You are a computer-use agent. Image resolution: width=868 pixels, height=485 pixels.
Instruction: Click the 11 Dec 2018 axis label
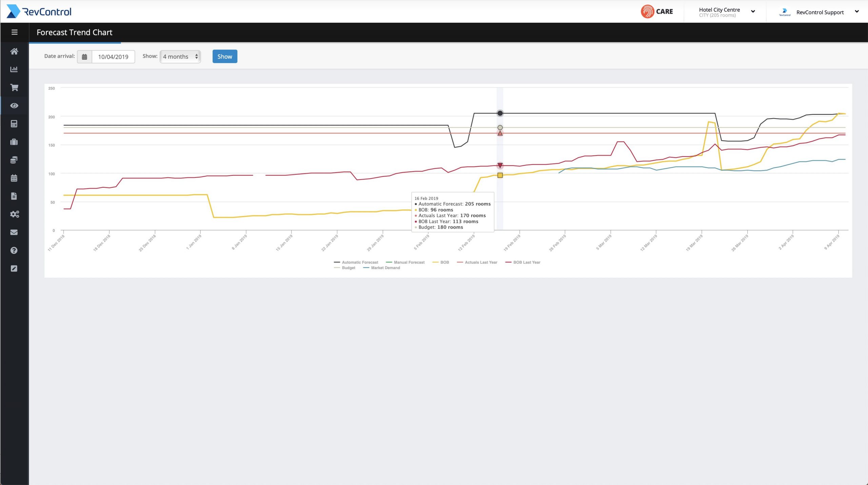point(56,243)
